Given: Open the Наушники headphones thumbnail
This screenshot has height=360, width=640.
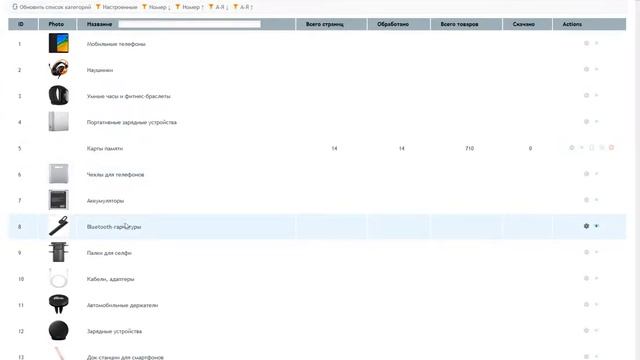Looking at the screenshot, I should (x=58, y=69).
